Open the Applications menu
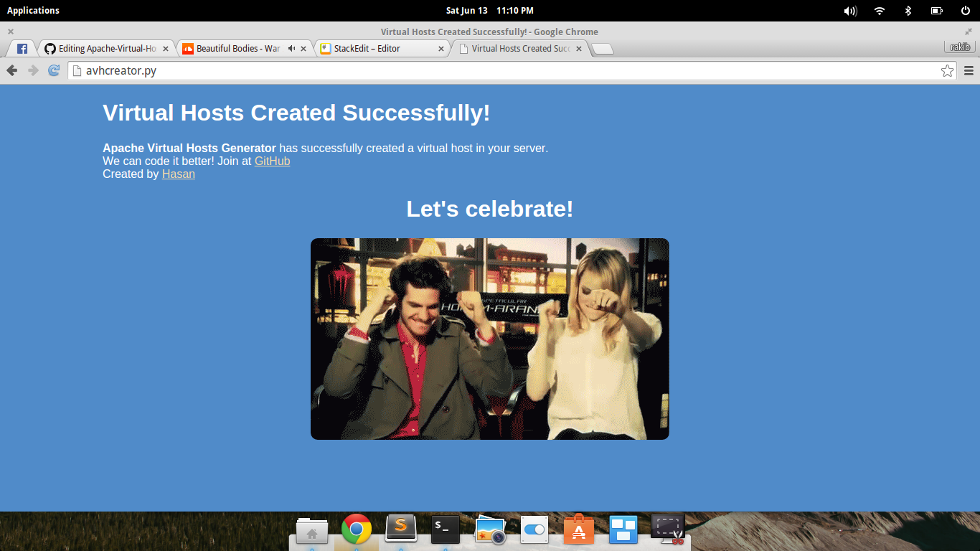This screenshot has height=551, width=980. point(33,10)
